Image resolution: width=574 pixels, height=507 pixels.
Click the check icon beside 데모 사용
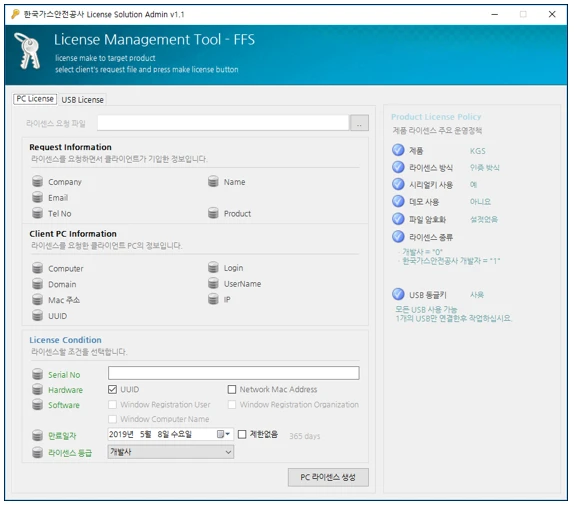(x=399, y=201)
